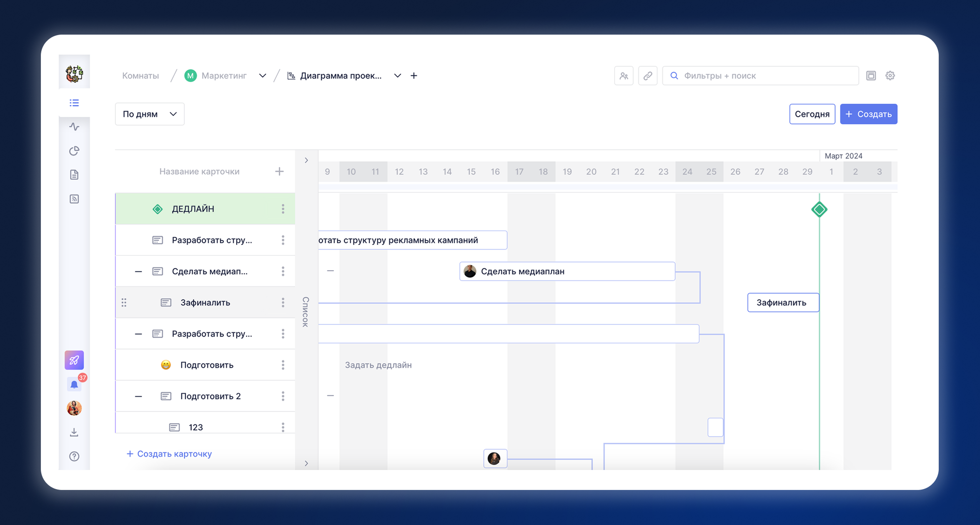
Task: Copy link with the chain icon button
Action: pyautogui.click(x=648, y=75)
